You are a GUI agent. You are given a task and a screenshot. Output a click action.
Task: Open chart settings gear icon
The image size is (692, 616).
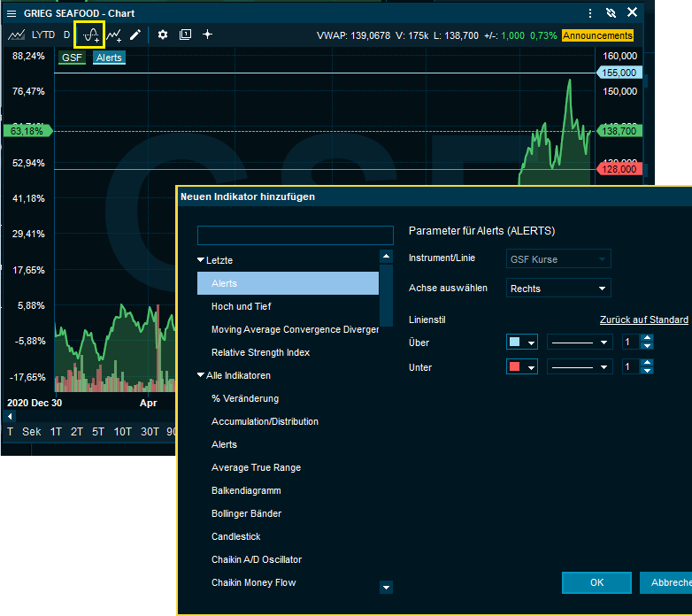163,35
